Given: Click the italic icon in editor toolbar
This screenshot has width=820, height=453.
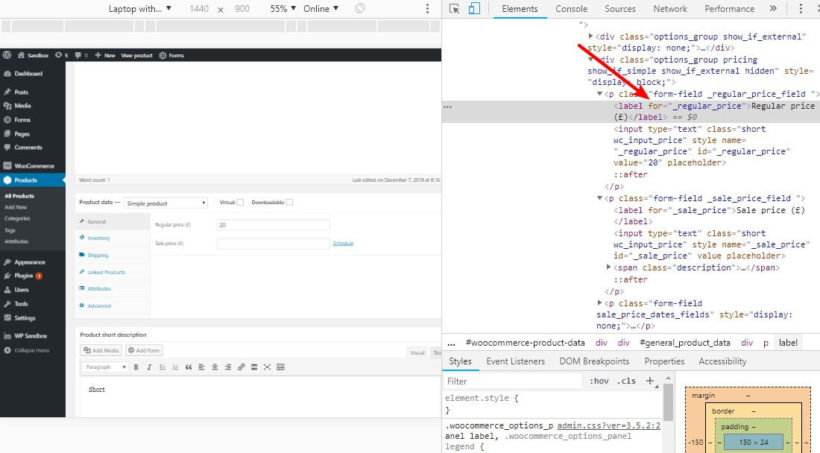Looking at the screenshot, I should (x=149, y=367).
